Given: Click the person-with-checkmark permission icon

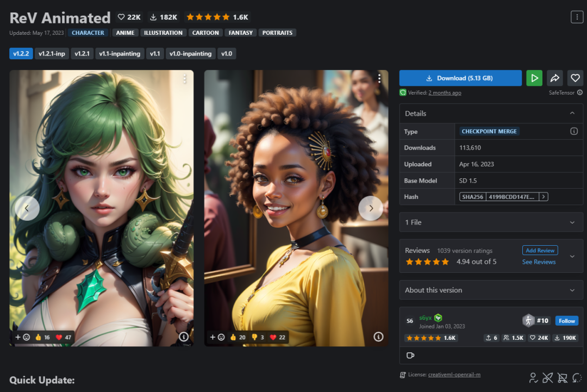Looking at the screenshot, I should pos(533,378).
